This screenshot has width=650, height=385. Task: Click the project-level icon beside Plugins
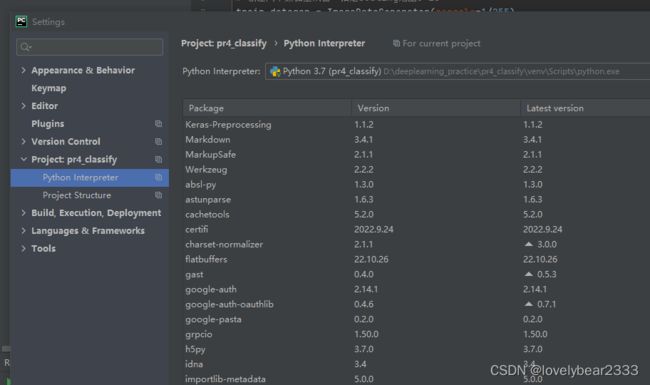pos(158,123)
